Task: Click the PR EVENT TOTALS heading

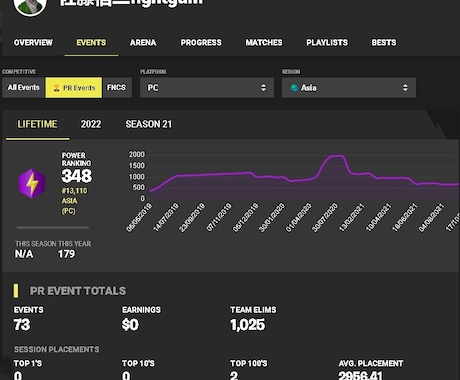Action: click(78, 291)
